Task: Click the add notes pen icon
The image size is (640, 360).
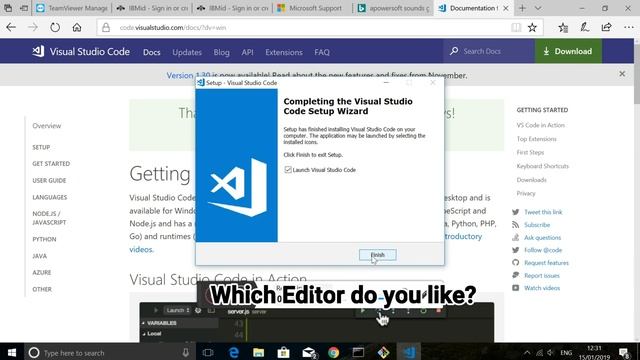Action: [584, 27]
